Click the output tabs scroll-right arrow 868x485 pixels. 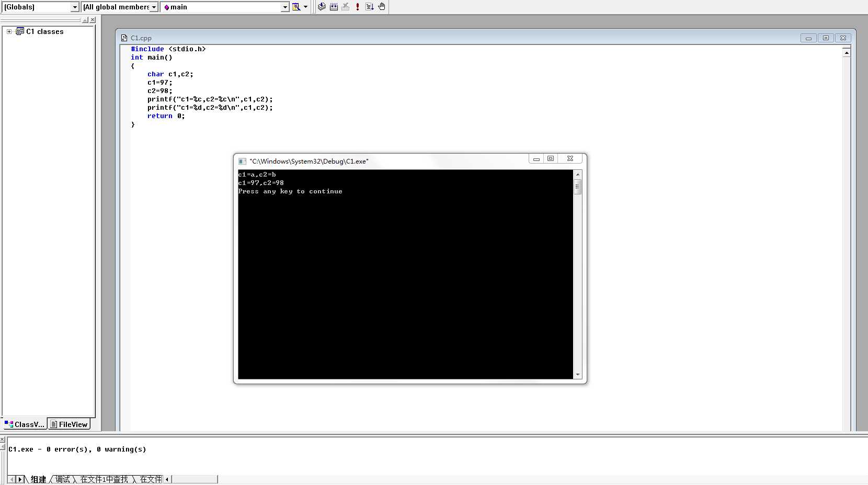(x=20, y=479)
